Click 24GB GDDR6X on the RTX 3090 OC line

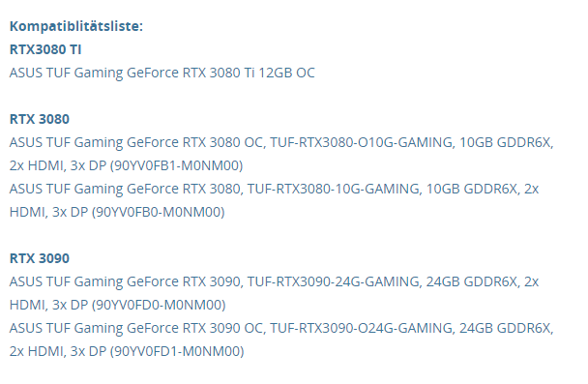[x=505, y=328]
